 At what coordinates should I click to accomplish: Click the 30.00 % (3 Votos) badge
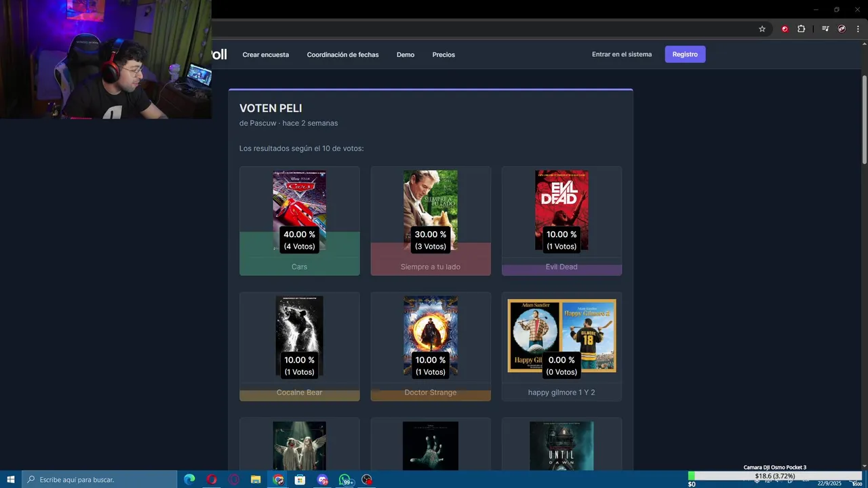coord(431,240)
